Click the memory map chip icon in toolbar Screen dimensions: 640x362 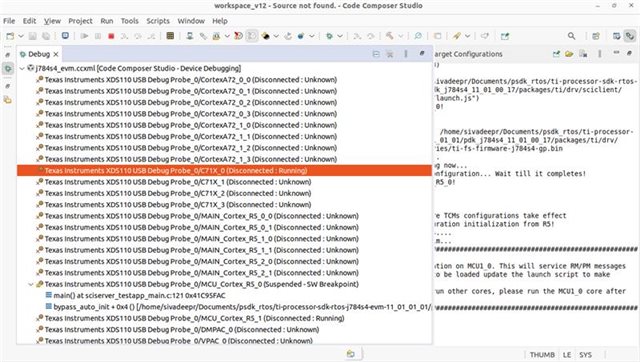click(170, 36)
